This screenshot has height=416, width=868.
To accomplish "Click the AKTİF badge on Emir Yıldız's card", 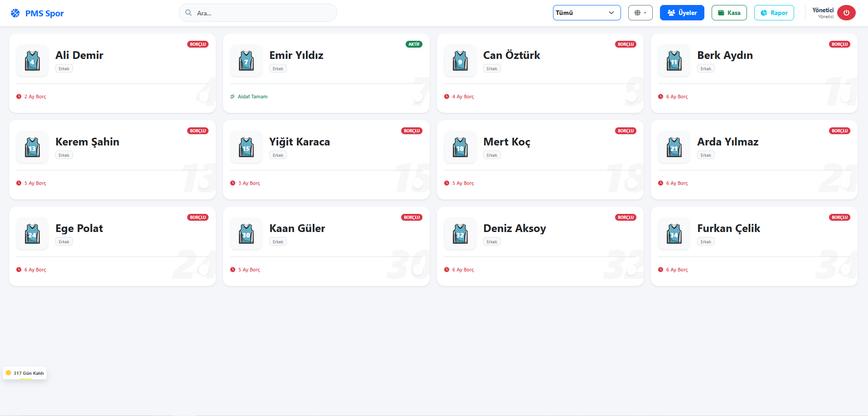I will click(414, 44).
